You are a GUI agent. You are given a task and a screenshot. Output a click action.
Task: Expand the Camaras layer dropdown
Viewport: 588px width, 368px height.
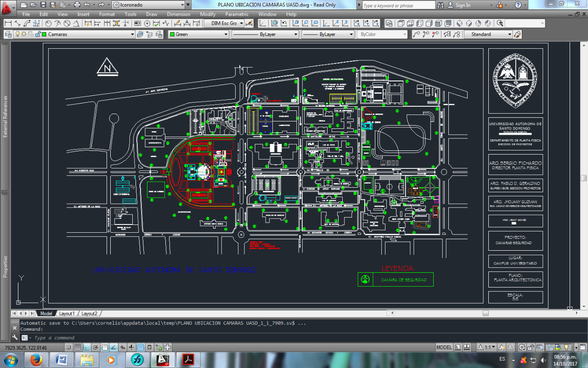(x=132, y=34)
